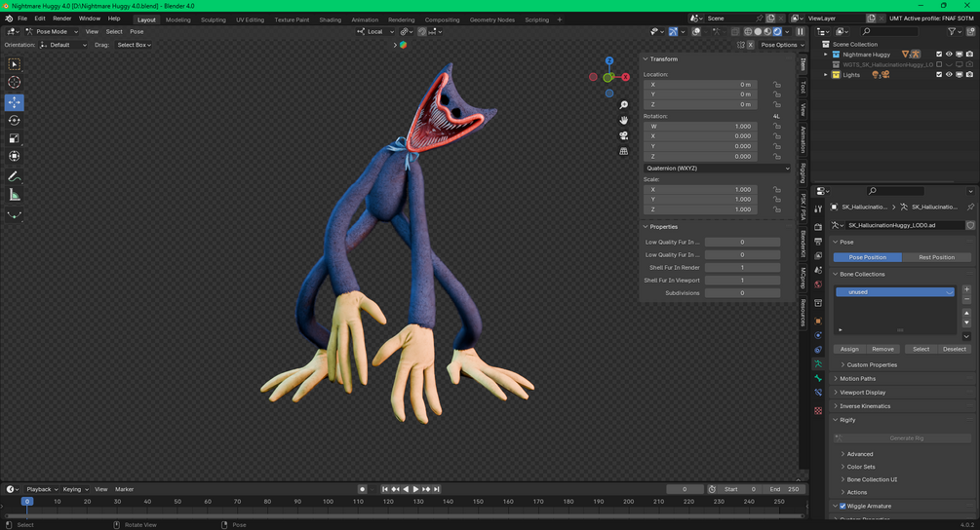Choose the Annotate pencil tool
The width and height of the screenshot is (980, 530).
pyautogui.click(x=14, y=176)
